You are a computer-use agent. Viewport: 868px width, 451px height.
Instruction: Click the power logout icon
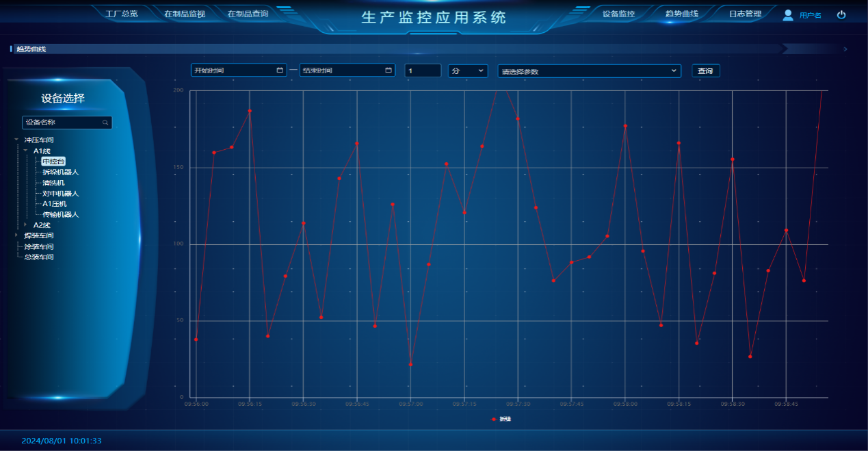pyautogui.click(x=841, y=14)
